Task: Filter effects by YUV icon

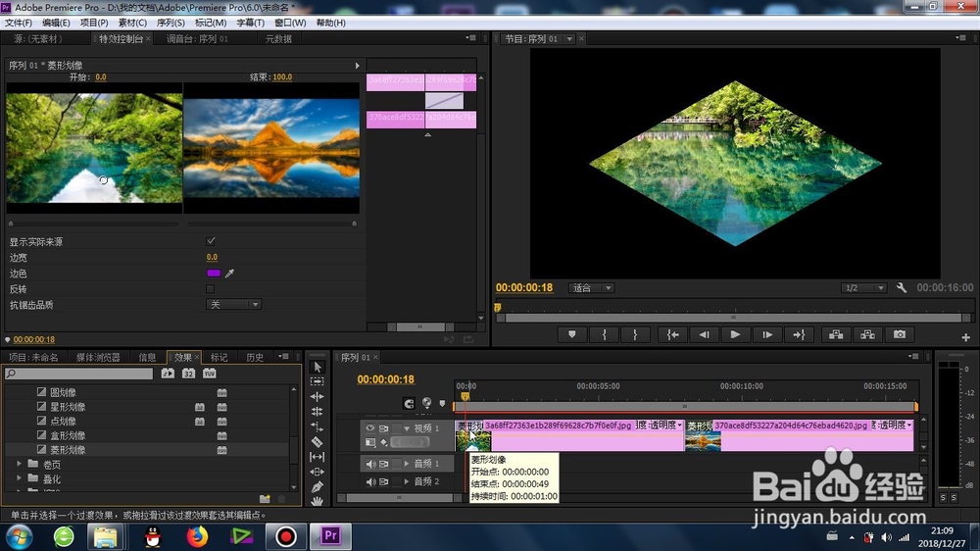Action: pos(210,374)
